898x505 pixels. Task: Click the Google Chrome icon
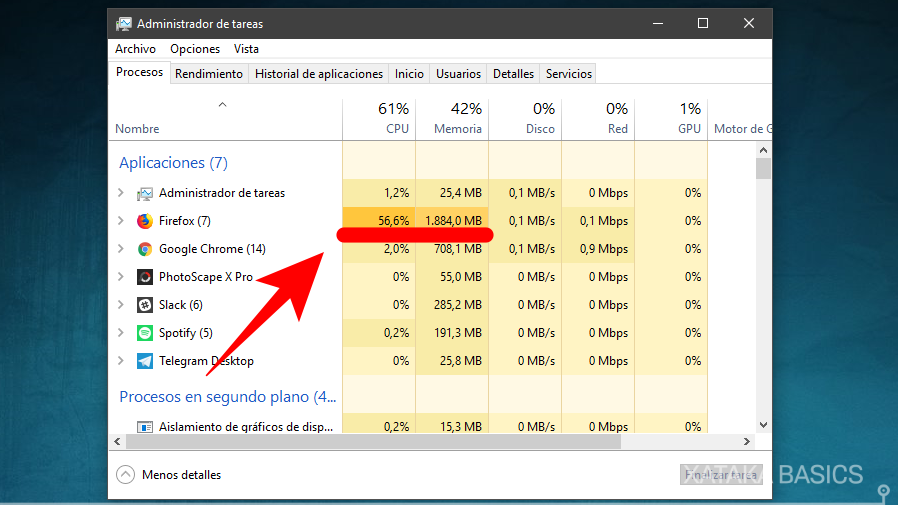[x=145, y=249]
